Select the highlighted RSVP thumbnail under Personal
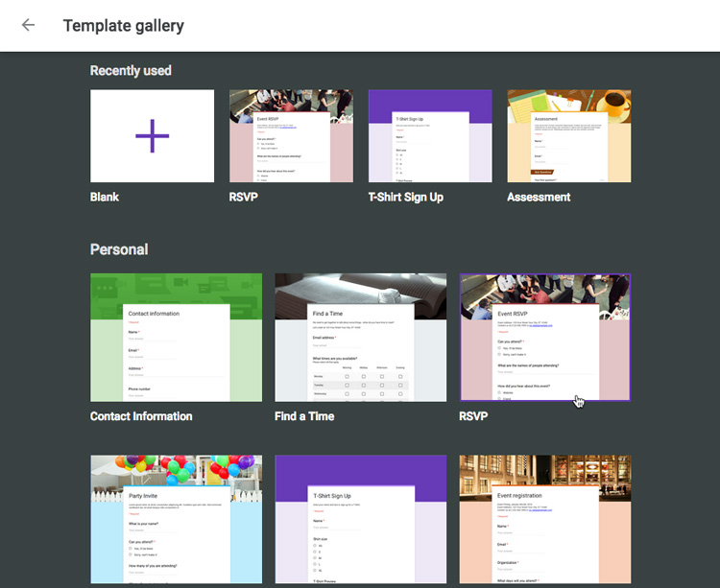Screen dimensions: 720x588 (544, 338)
